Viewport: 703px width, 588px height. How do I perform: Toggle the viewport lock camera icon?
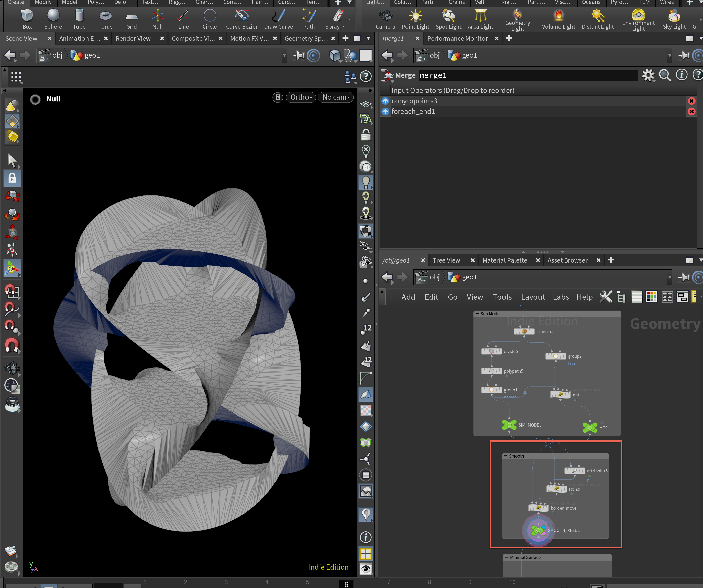coord(278,97)
